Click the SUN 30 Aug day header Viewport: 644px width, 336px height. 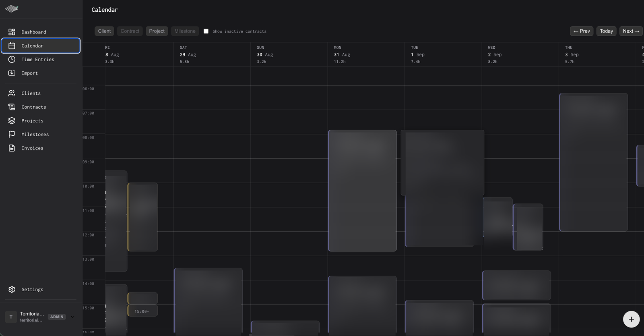[x=289, y=54]
